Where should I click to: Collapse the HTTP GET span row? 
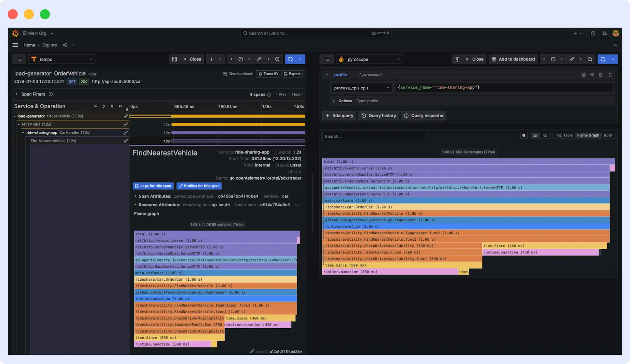point(18,124)
